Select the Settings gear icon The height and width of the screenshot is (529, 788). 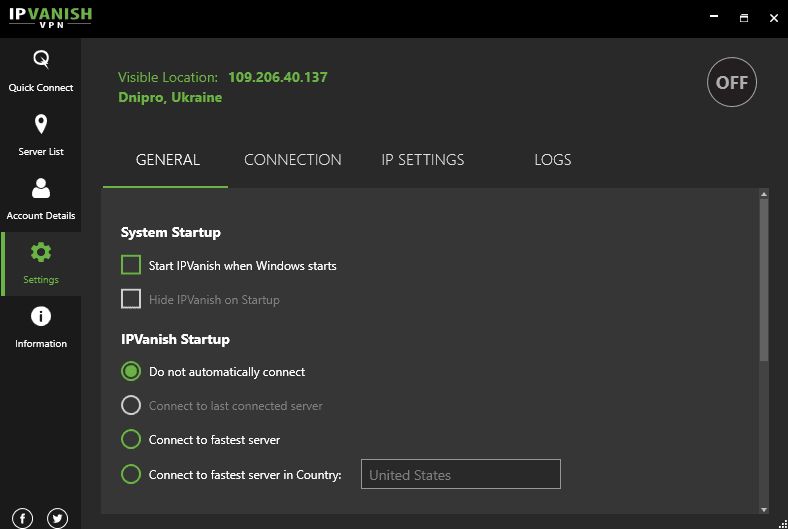[x=41, y=252]
